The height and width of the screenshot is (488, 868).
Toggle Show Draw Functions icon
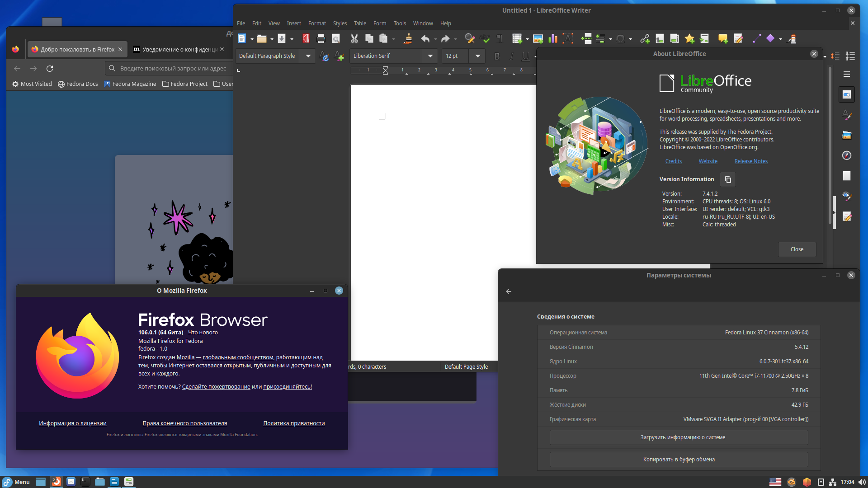coord(792,39)
